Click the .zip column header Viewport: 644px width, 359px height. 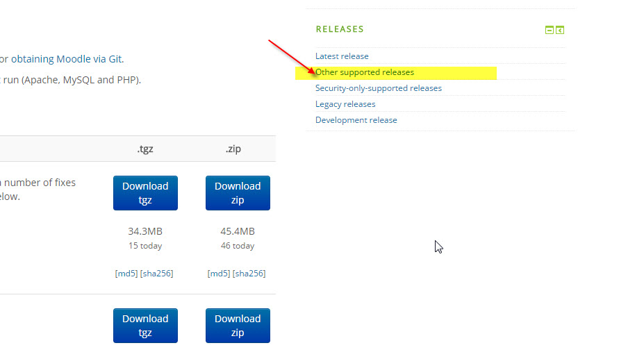(x=233, y=149)
